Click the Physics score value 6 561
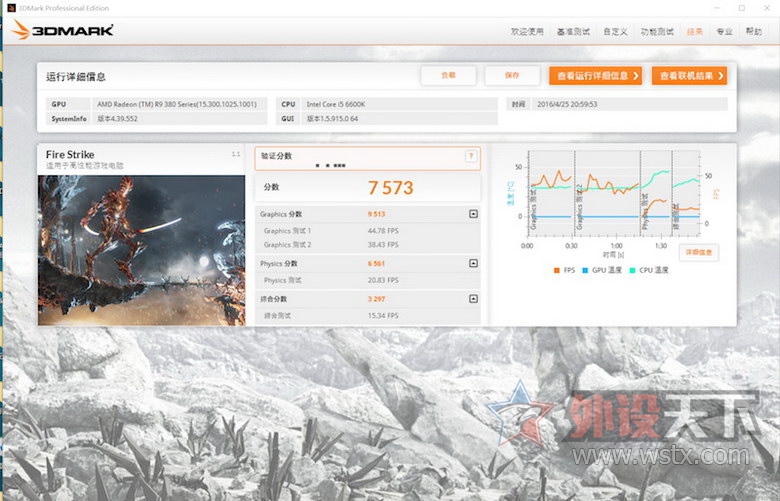Image resolution: width=780 pixels, height=501 pixels. (376, 263)
